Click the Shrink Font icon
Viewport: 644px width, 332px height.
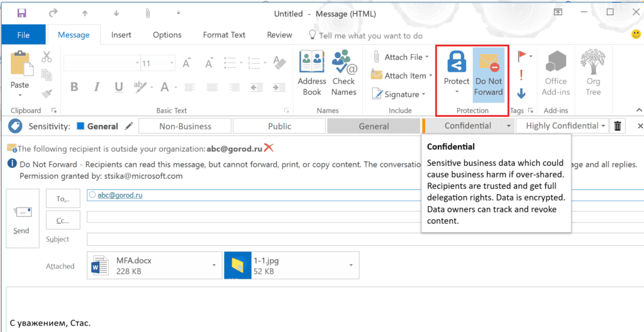pyautogui.click(x=209, y=63)
